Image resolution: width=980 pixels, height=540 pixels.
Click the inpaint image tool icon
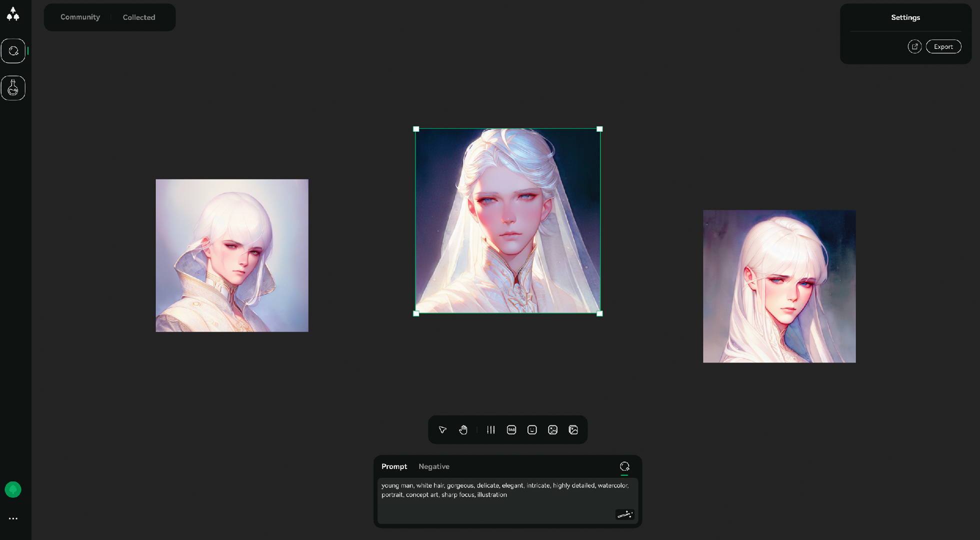pos(552,430)
